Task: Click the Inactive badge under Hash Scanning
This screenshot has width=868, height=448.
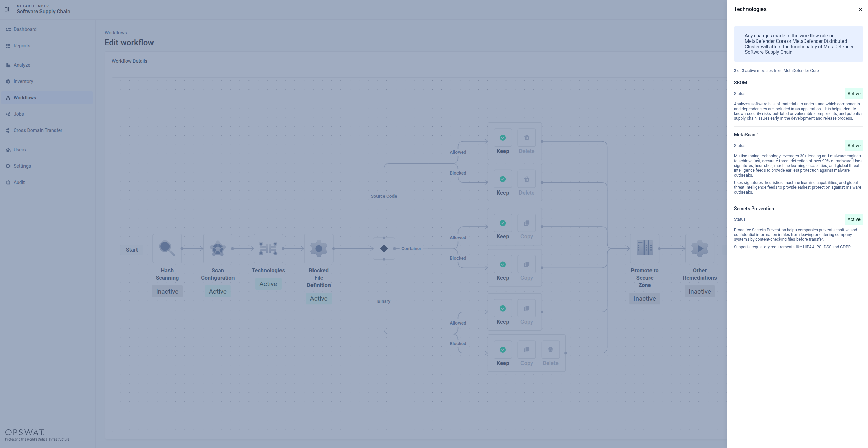Action: pos(167,292)
